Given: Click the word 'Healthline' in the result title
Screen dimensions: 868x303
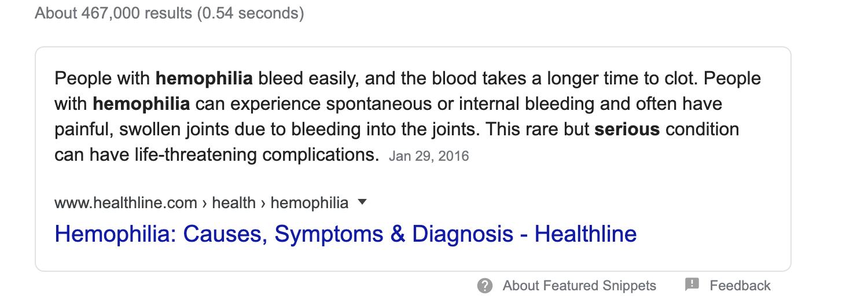Looking at the screenshot, I should tap(586, 234).
